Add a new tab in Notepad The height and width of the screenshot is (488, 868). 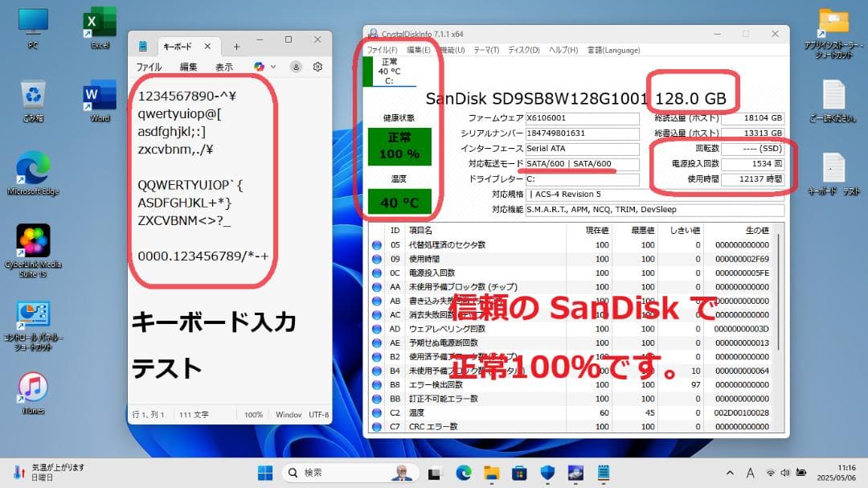[236, 47]
